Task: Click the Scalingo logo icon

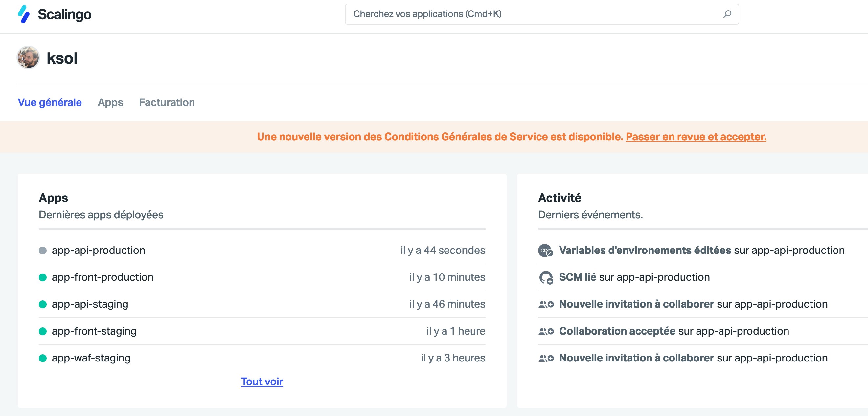Action: point(24,14)
